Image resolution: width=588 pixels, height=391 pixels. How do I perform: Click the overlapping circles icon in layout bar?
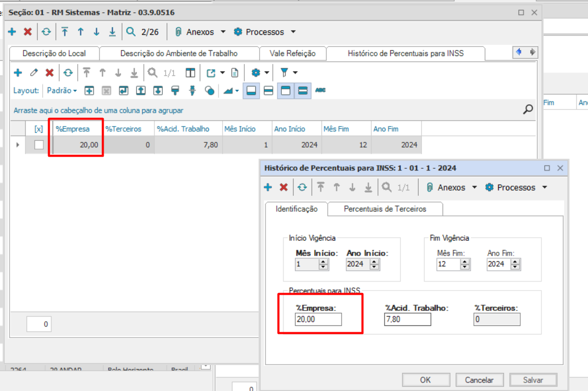209,90
